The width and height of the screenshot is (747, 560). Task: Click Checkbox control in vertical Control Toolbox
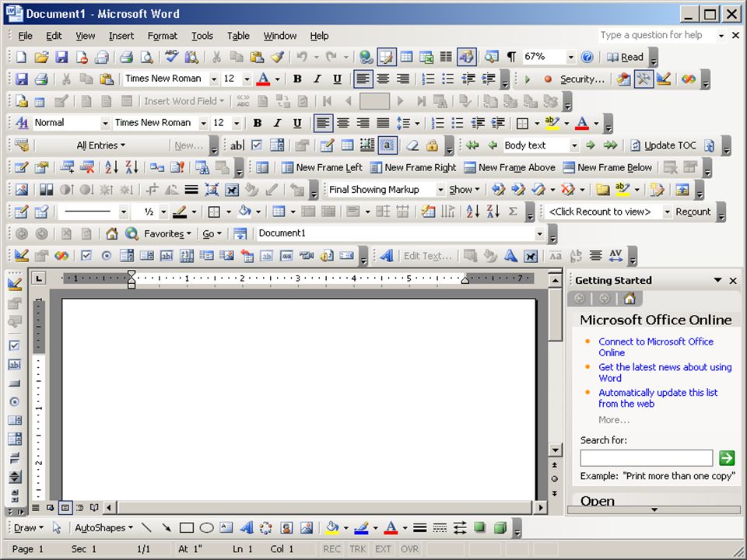coord(14,345)
